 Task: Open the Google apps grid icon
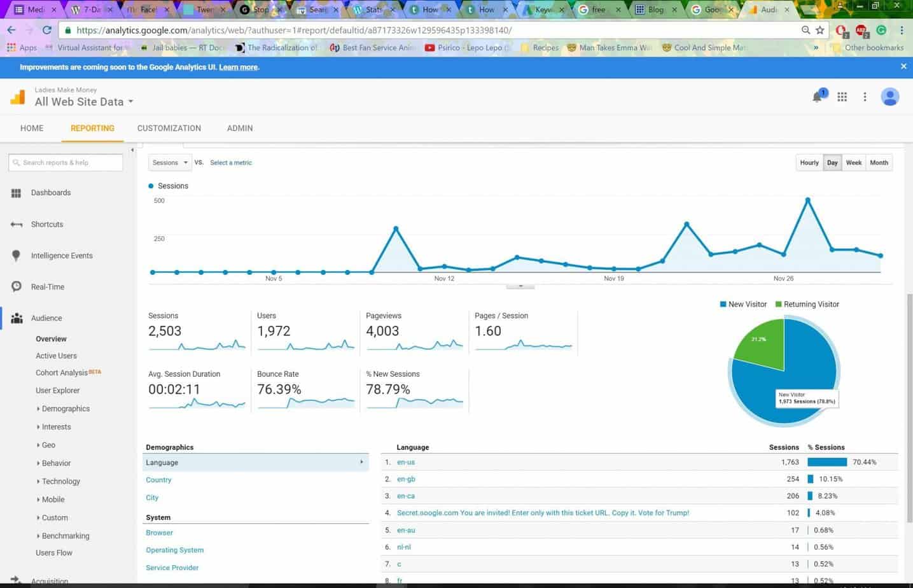click(842, 97)
